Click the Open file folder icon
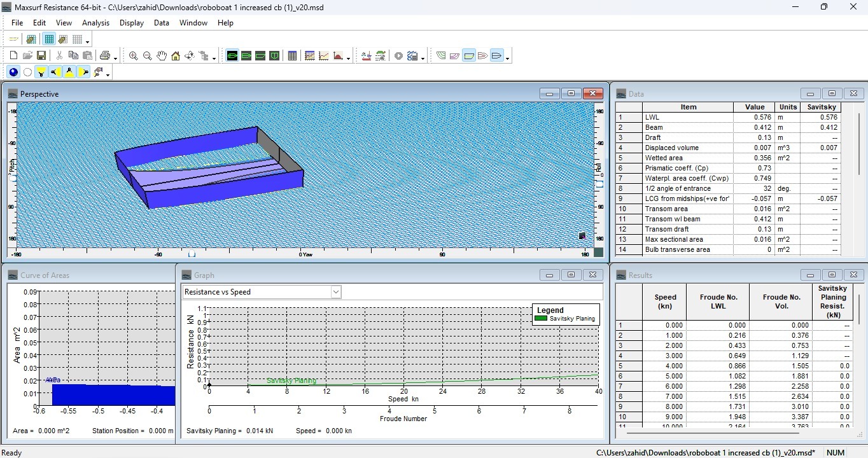The height and width of the screenshot is (458, 868). pyautogui.click(x=27, y=56)
